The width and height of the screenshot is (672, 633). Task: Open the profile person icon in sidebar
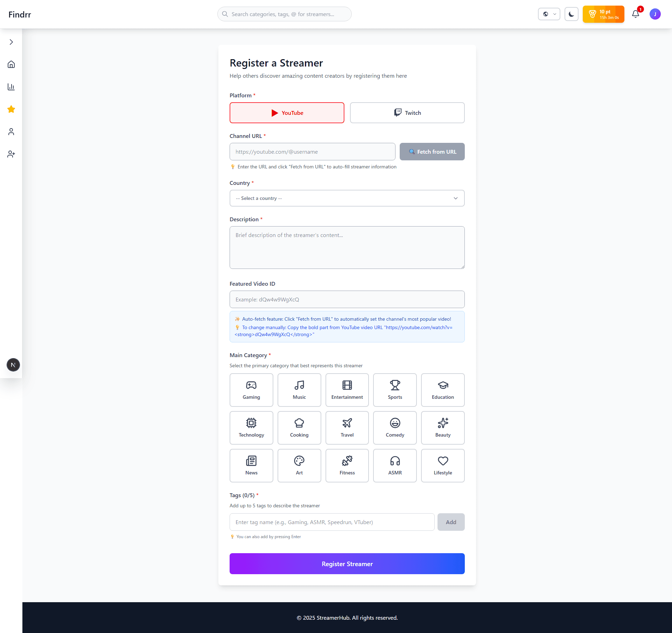[11, 132]
